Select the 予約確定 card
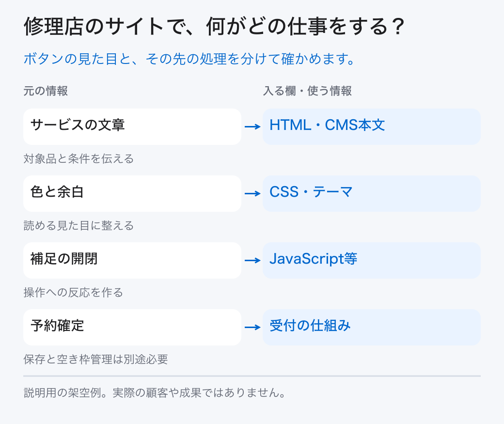This screenshot has width=504, height=424. [132, 327]
